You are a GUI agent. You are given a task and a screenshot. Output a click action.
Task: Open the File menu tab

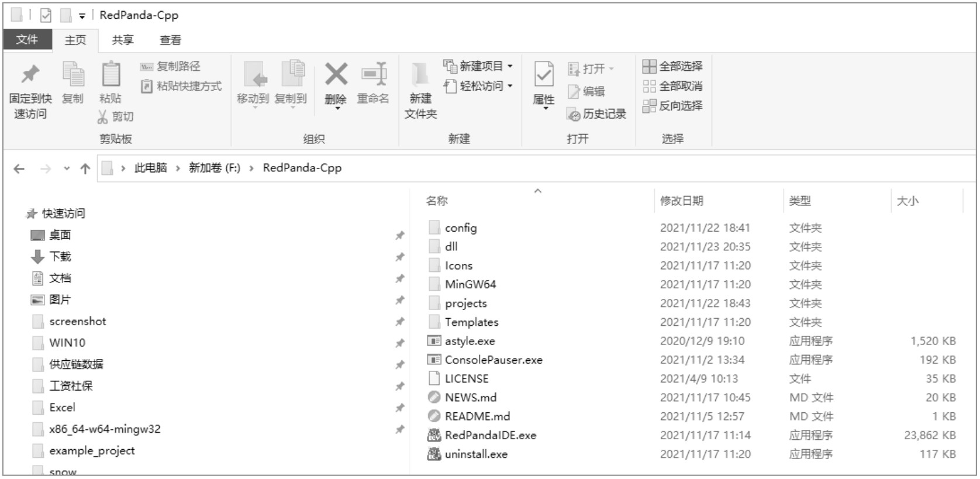click(27, 40)
